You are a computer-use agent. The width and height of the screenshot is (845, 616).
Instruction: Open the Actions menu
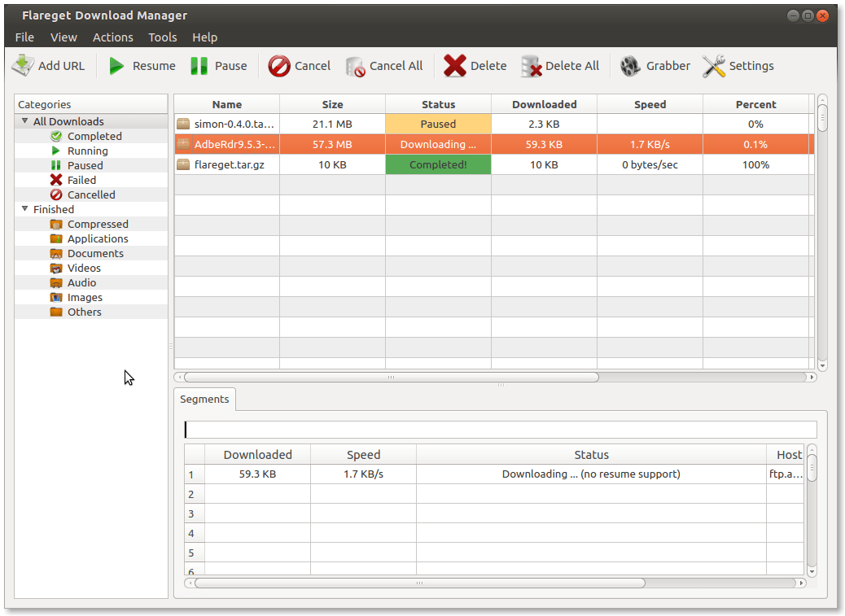[x=112, y=37]
